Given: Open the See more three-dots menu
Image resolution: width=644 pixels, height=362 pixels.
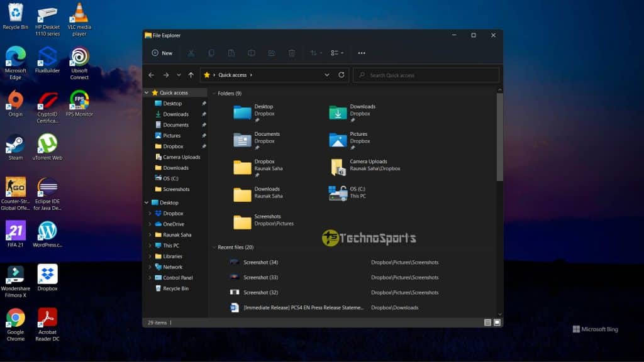Looking at the screenshot, I should click(x=362, y=53).
